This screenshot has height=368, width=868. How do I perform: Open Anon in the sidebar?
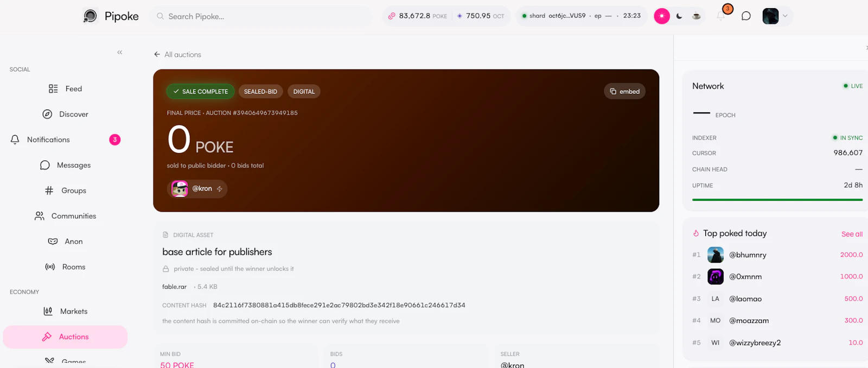coord(65,242)
